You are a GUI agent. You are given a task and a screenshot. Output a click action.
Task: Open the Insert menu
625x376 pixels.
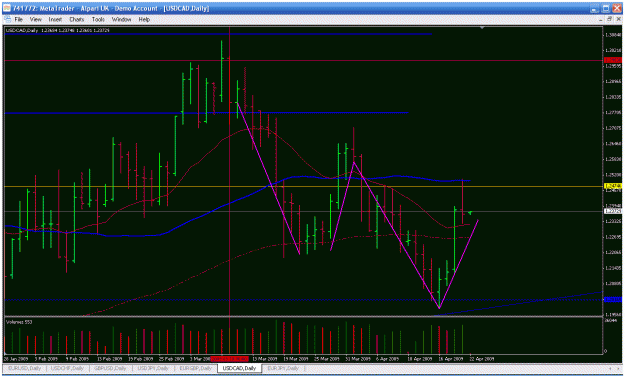tap(55, 19)
